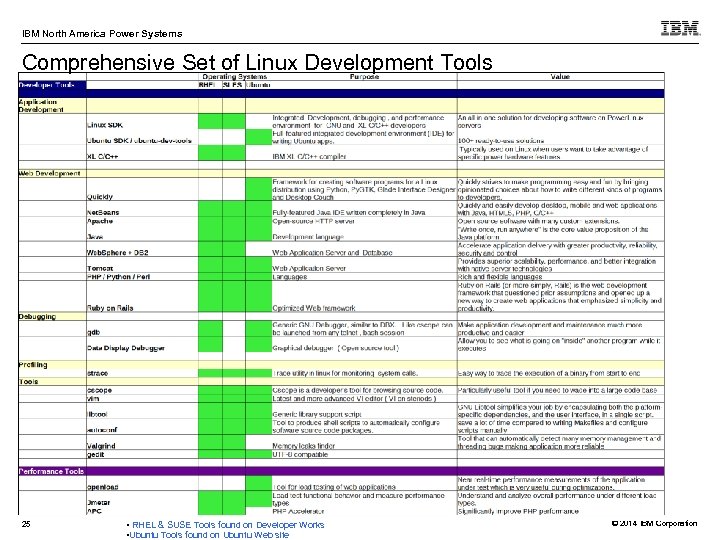Click the 'Ubuntu' sub-header

[x=259, y=85]
